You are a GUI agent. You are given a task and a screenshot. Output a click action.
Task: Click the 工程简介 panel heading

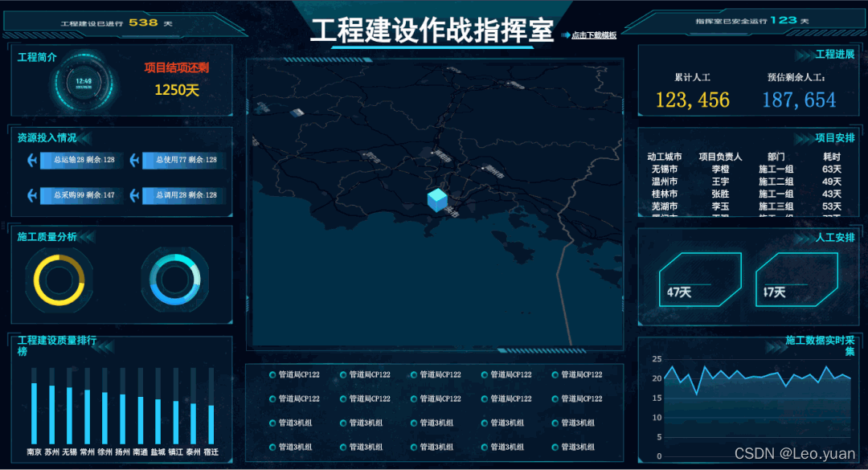37,57
